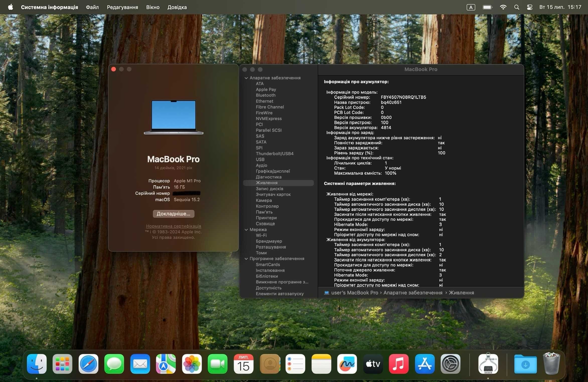Screen dimensions: 588x382
Task: Open Photos app in the Dock
Action: click(192, 364)
